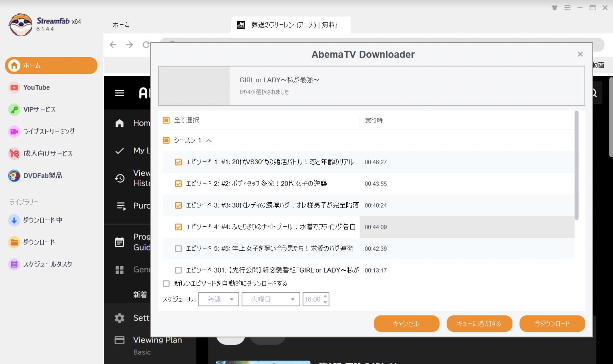Uncheck エピソード 3 checkbox
The image size is (613, 364).
coord(178,205)
